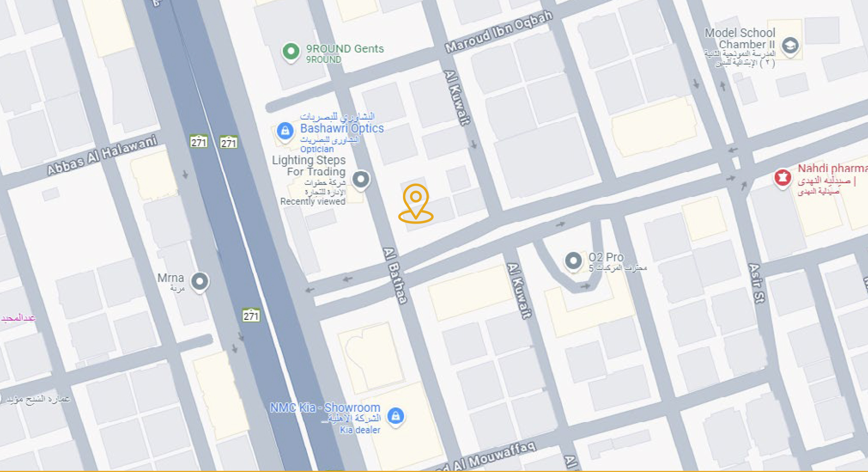Click the Al Bathaa street name
The width and height of the screenshot is (868, 472).
(x=395, y=276)
